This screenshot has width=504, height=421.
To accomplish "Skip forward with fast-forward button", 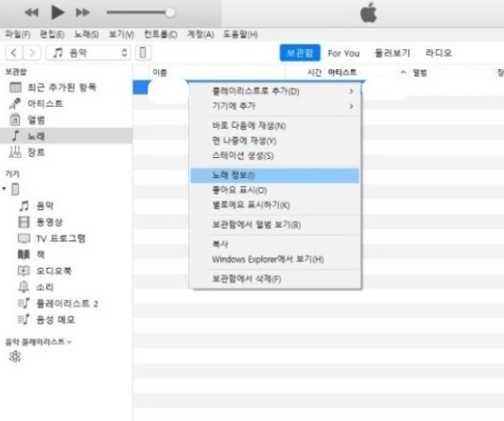I will (82, 12).
